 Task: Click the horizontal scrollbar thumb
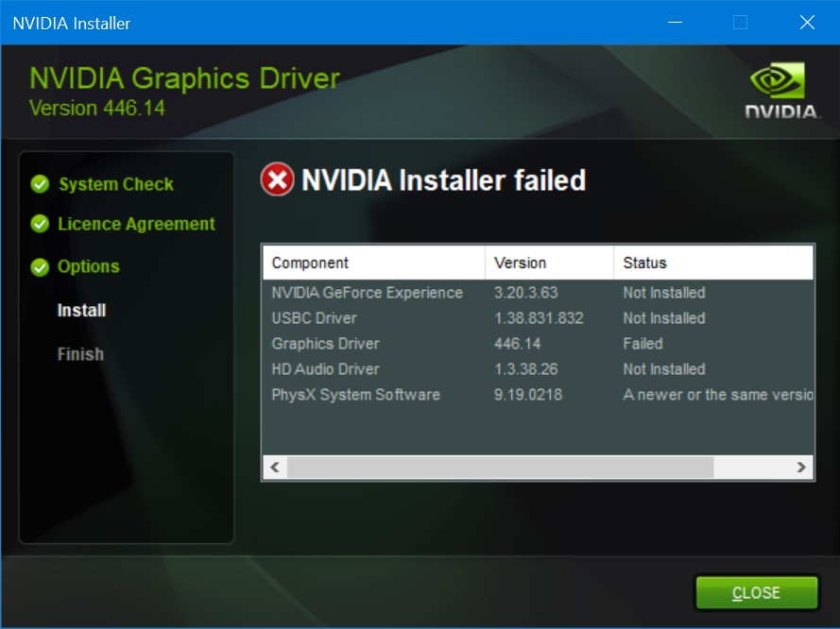click(501, 467)
